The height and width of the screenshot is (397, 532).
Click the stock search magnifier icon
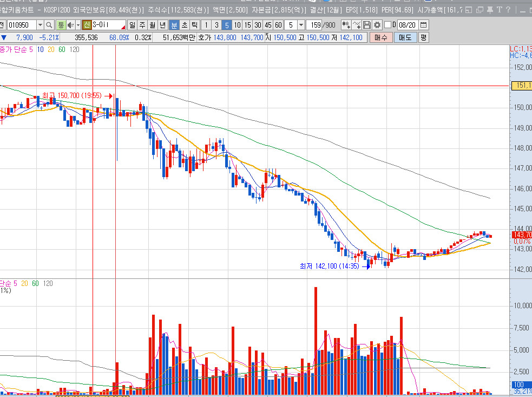click(49, 25)
